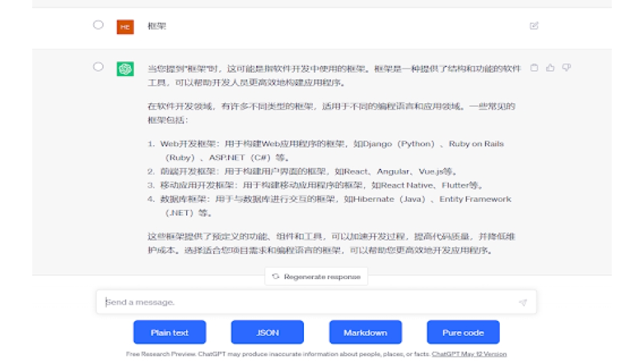
Task: Give the response a thumbs down
Action: click(566, 68)
